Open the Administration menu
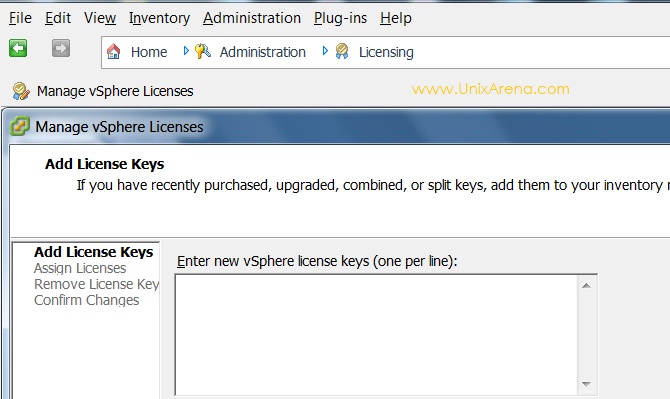 pos(252,18)
